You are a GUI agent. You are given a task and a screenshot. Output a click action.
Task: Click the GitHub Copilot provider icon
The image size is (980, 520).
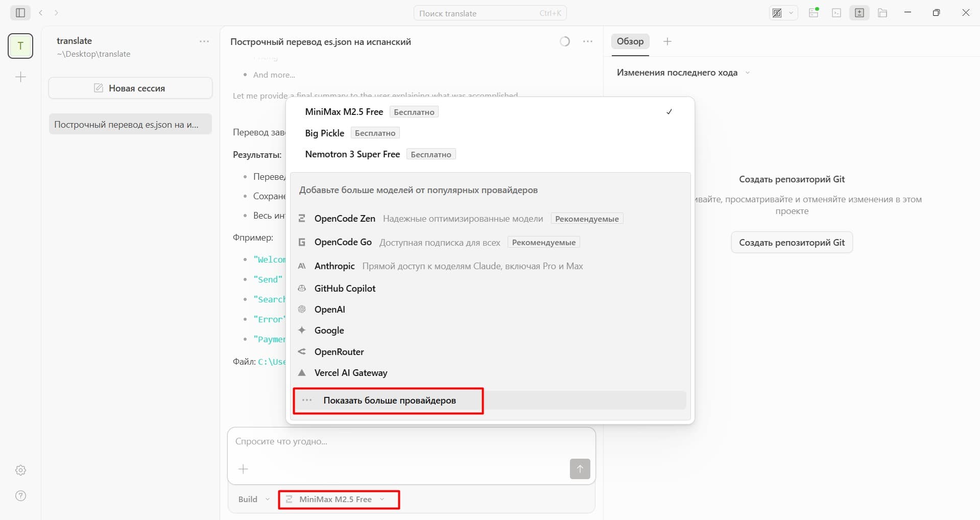click(302, 288)
